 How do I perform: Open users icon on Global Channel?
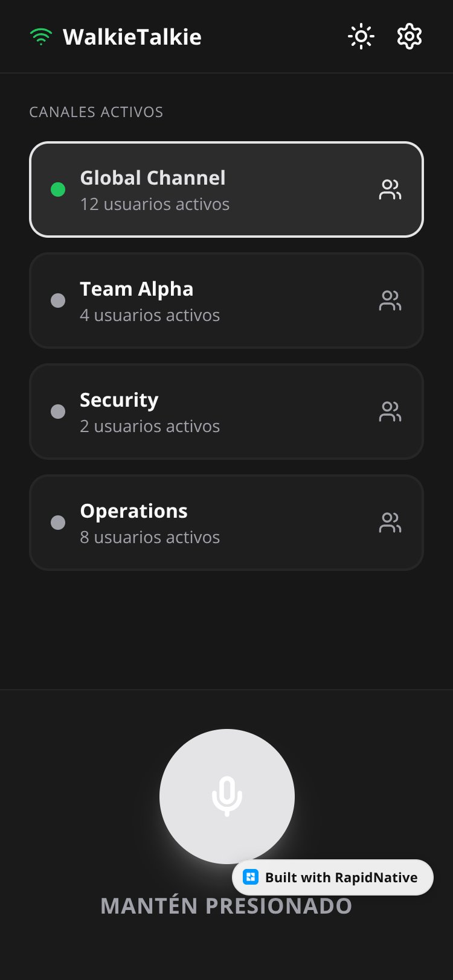pos(390,189)
